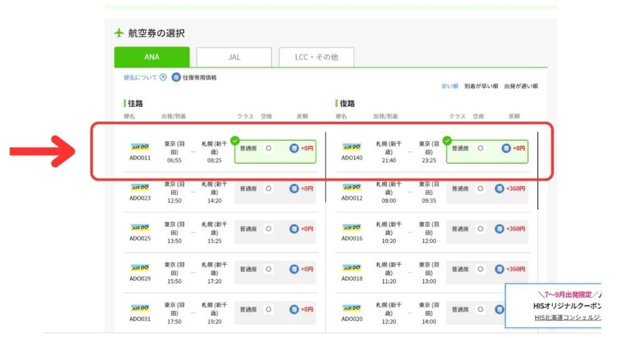This screenshot has width=644, height=338.
Task: Click the 専 price icon on ADO018 row
Action: tap(499, 269)
